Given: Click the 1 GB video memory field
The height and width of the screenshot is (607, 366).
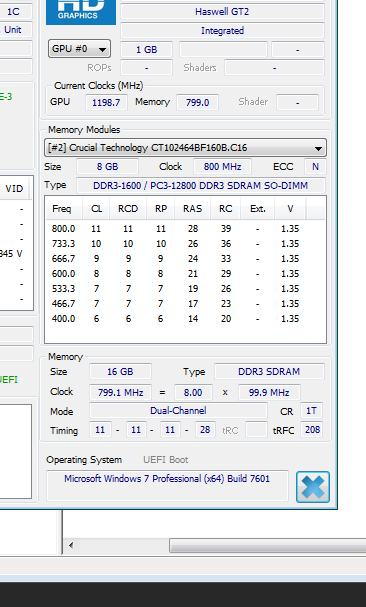Looking at the screenshot, I should tap(146, 50).
